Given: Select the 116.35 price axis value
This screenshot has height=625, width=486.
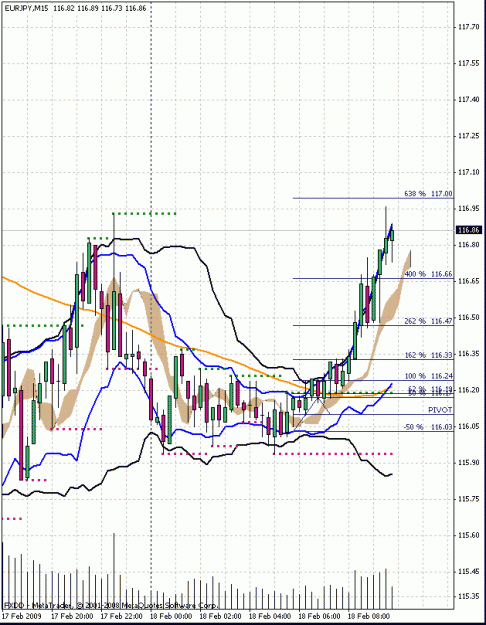Looking at the screenshot, I should click(469, 354).
